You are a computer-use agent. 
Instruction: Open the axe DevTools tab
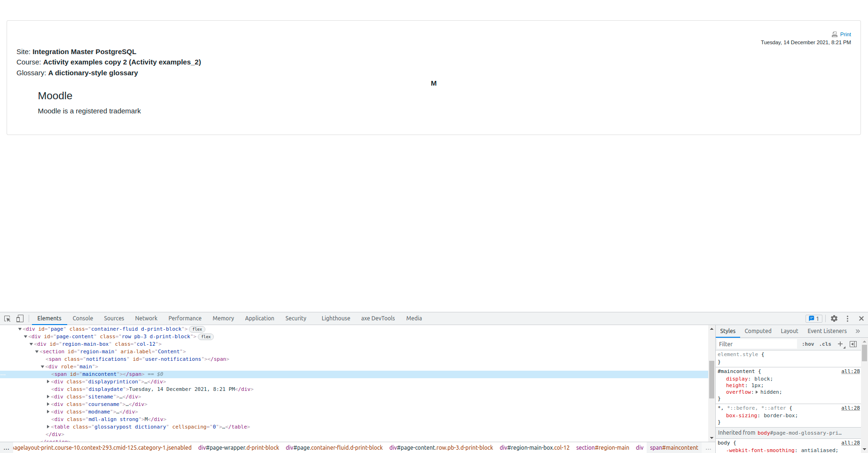point(378,318)
